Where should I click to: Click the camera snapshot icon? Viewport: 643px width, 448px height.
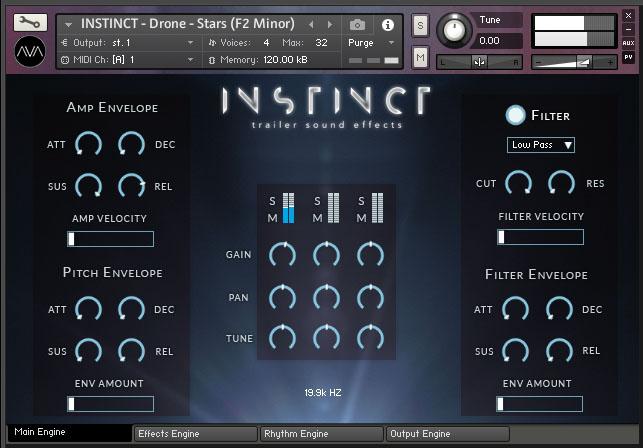pyautogui.click(x=358, y=24)
